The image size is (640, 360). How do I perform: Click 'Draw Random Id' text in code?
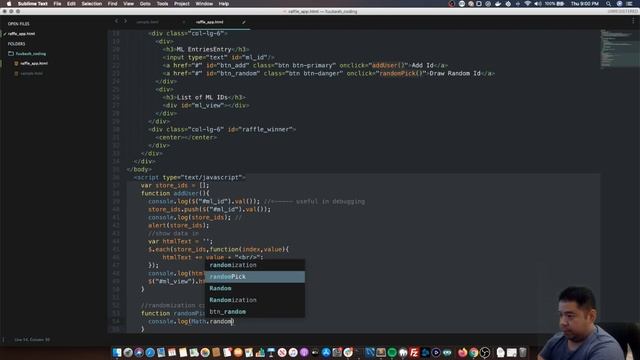(455, 73)
